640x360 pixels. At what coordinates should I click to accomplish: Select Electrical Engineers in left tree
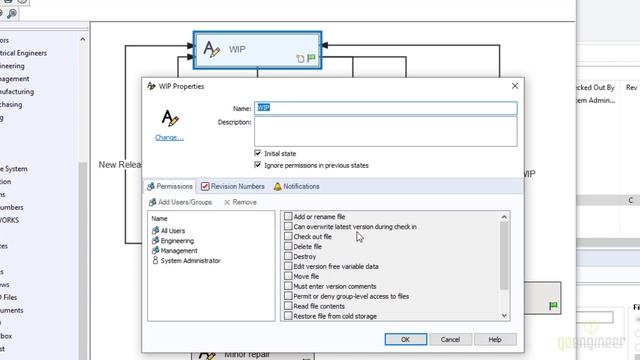tap(23, 53)
